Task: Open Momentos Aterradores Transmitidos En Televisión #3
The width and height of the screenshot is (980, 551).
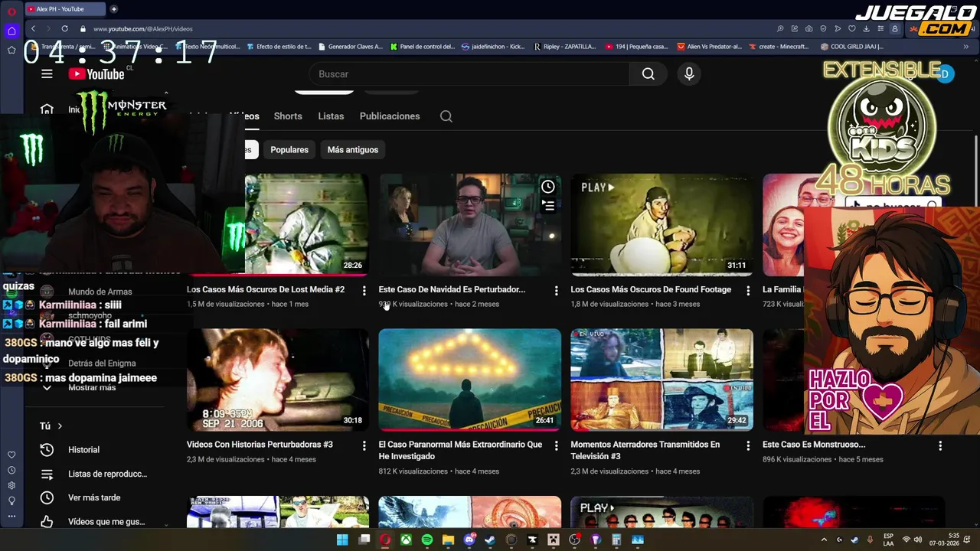Action: (x=645, y=450)
